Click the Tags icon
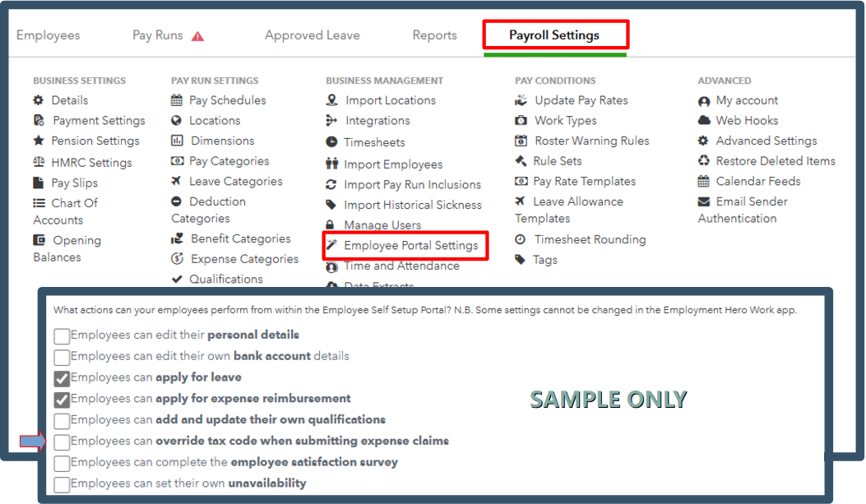Image resolution: width=866 pixels, height=504 pixels. tap(520, 260)
